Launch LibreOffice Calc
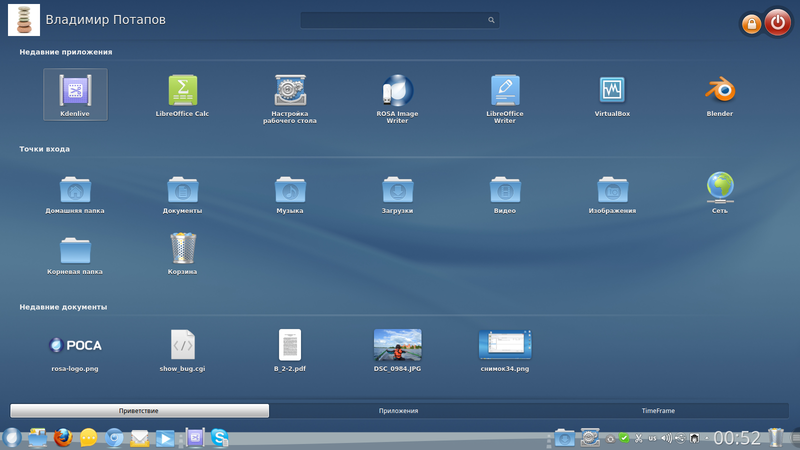Viewport: 800px width, 450px height. pos(182,95)
